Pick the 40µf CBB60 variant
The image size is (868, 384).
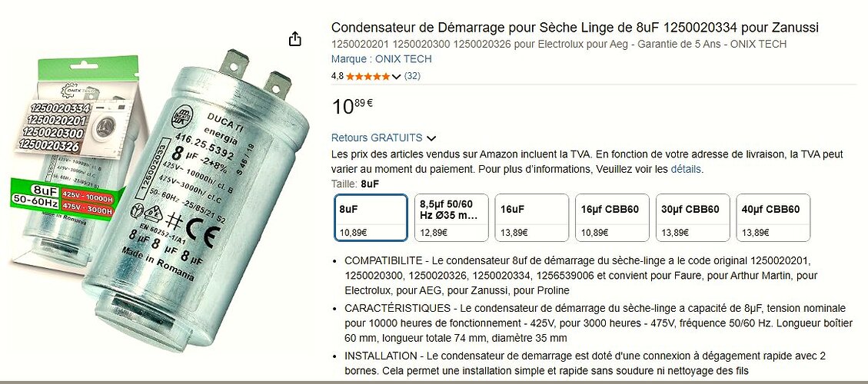tap(773, 217)
